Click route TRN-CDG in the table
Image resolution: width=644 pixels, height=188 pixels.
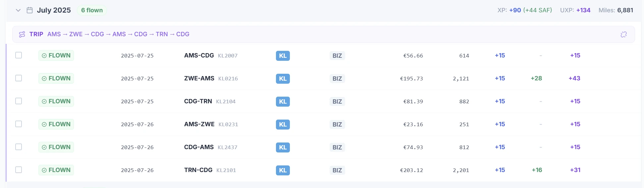point(198,170)
